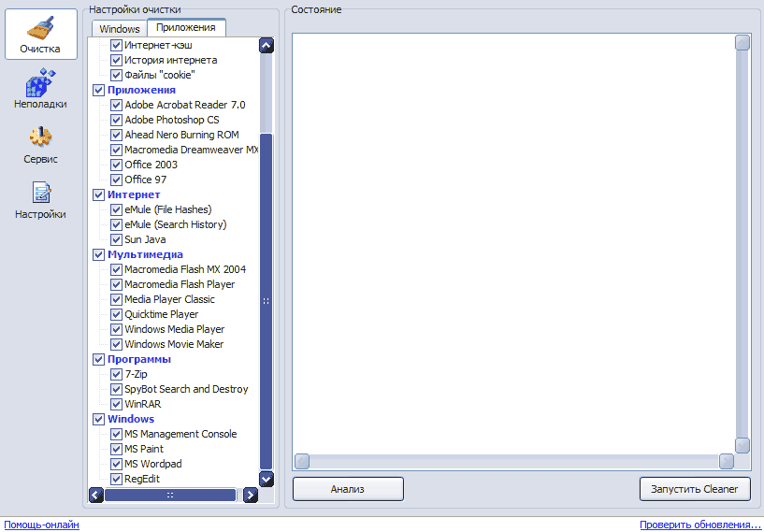Uncheck Media Player Classic checkbox
This screenshot has height=532, width=764.
coord(116,299)
